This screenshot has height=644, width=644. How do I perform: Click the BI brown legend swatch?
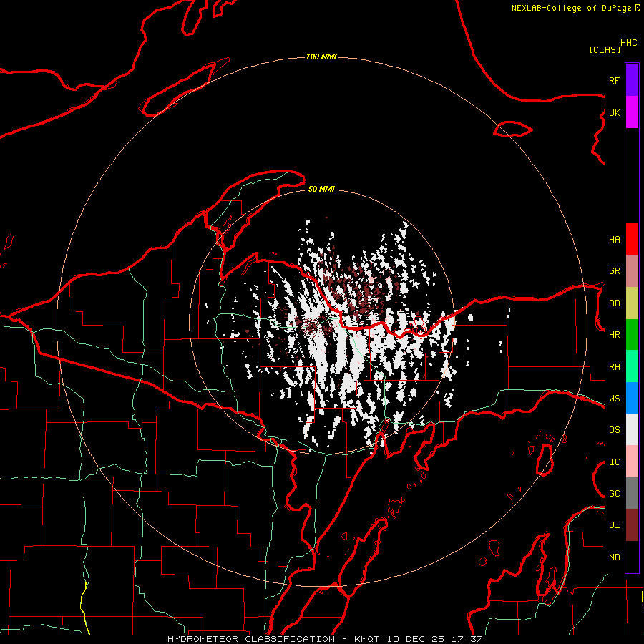(x=632, y=525)
